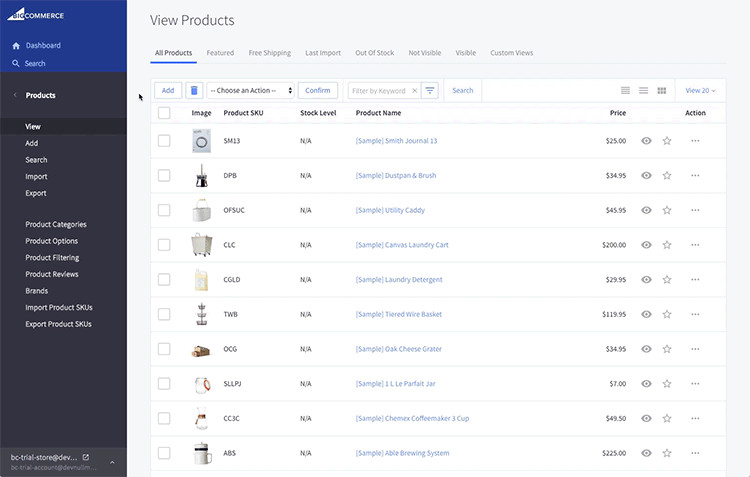Toggle visibility of Utility Caddy product

tap(646, 210)
